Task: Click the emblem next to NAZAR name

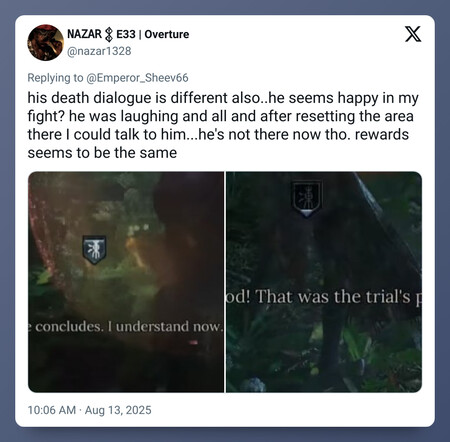Action: [x=109, y=35]
